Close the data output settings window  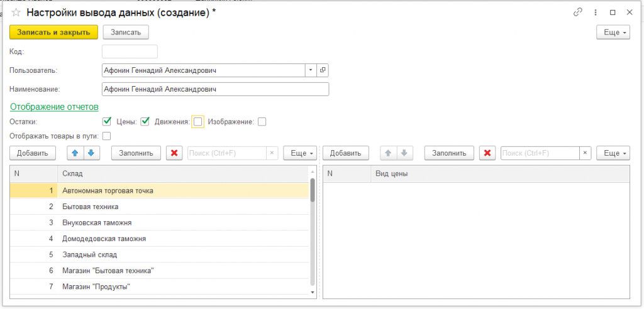point(629,13)
